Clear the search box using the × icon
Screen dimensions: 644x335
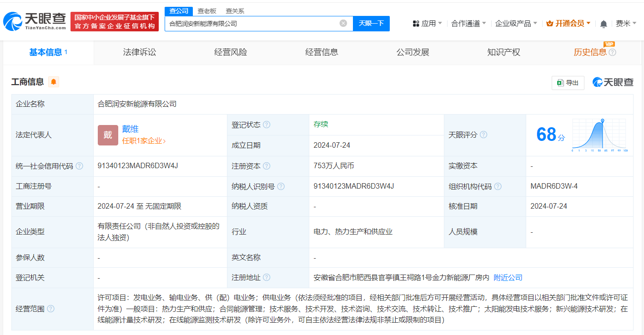tap(343, 23)
